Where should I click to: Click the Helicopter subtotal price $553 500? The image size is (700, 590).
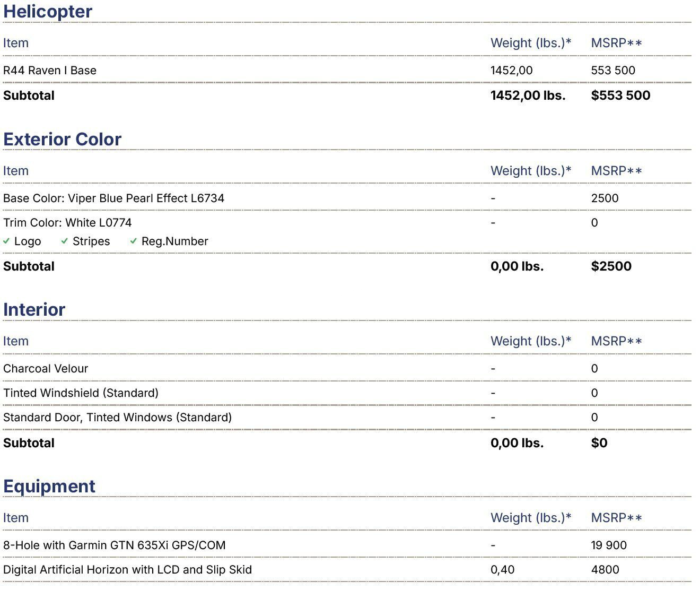click(x=620, y=96)
